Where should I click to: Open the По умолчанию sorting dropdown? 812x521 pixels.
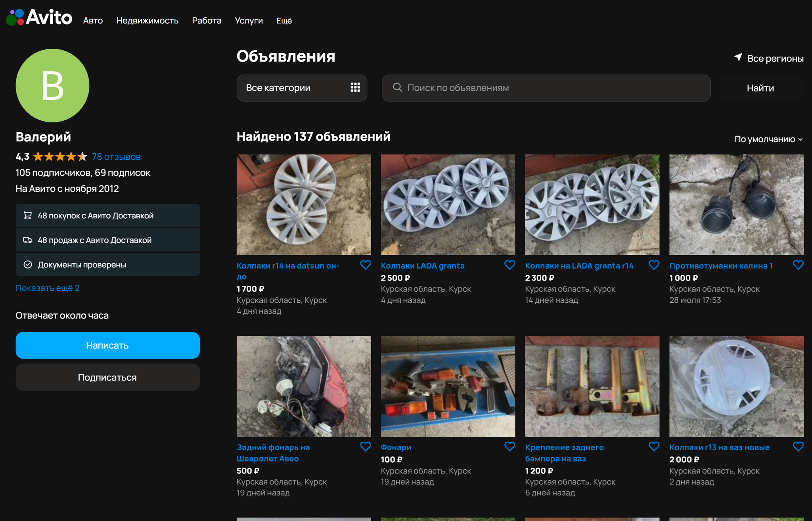click(768, 139)
